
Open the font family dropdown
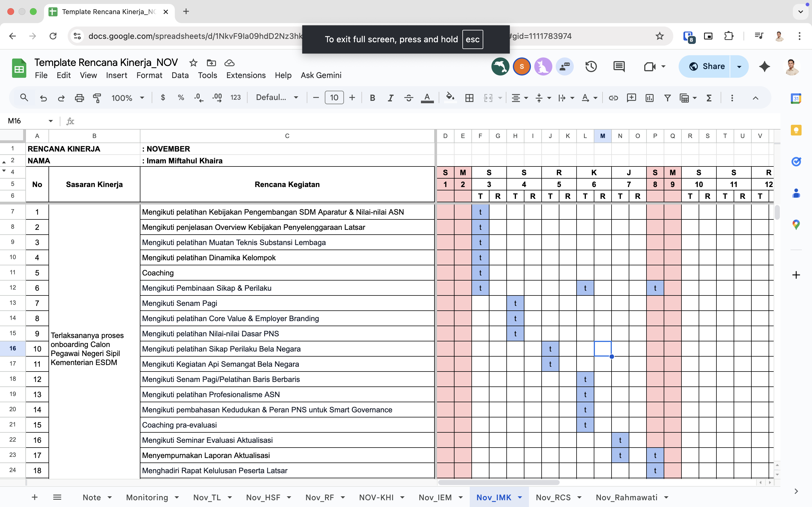(277, 97)
